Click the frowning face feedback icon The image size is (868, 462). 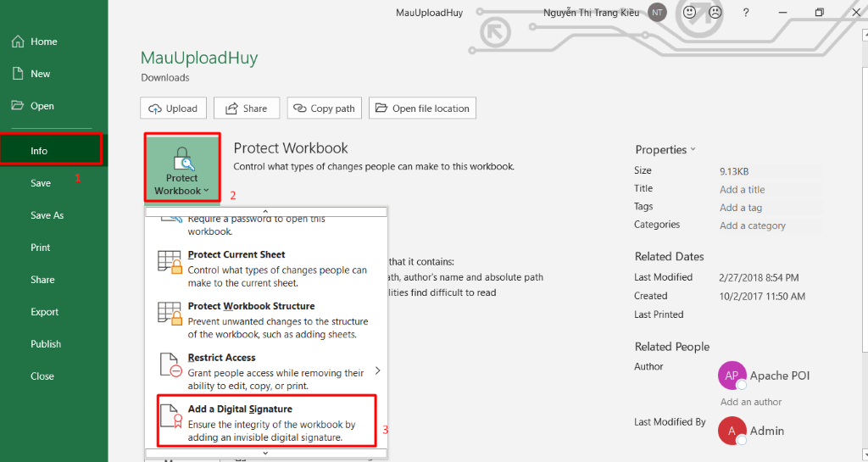(x=715, y=12)
